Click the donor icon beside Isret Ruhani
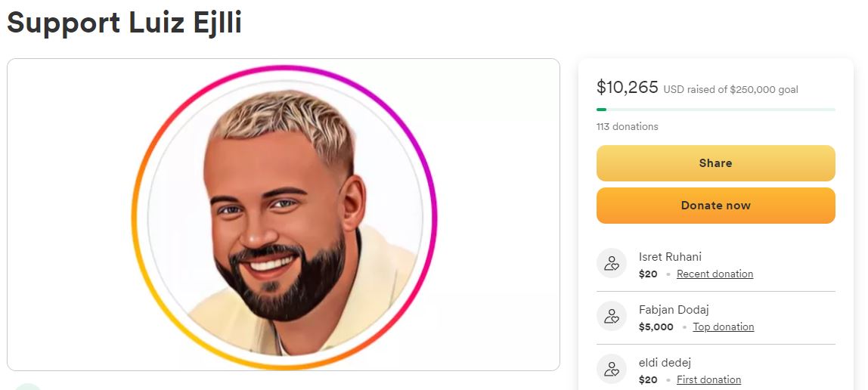The height and width of the screenshot is (390, 868). 611,263
